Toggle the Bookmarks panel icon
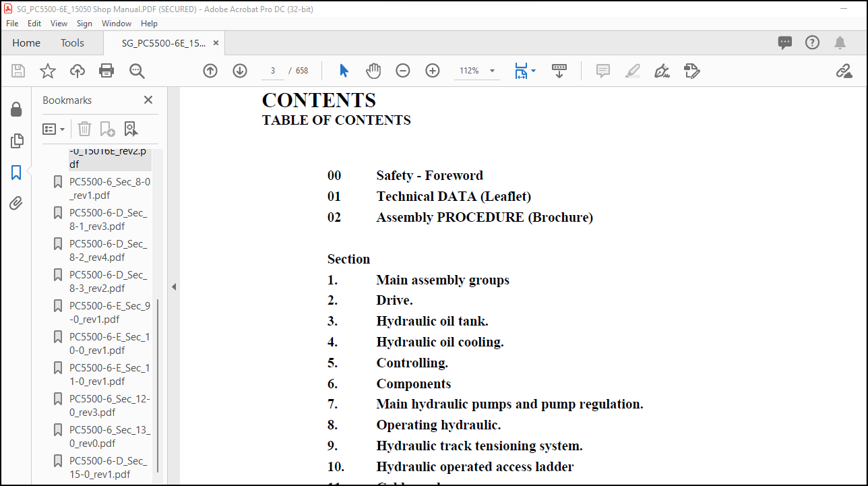 [17, 173]
